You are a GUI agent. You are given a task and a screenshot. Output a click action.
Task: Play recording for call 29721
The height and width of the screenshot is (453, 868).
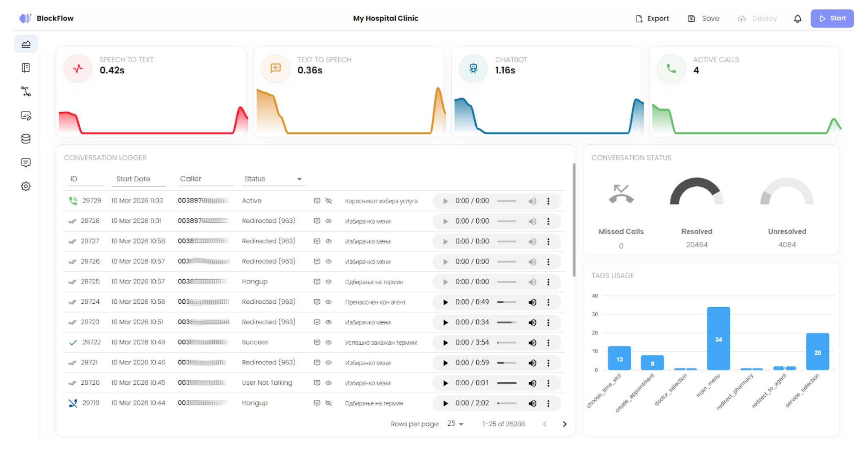click(445, 363)
